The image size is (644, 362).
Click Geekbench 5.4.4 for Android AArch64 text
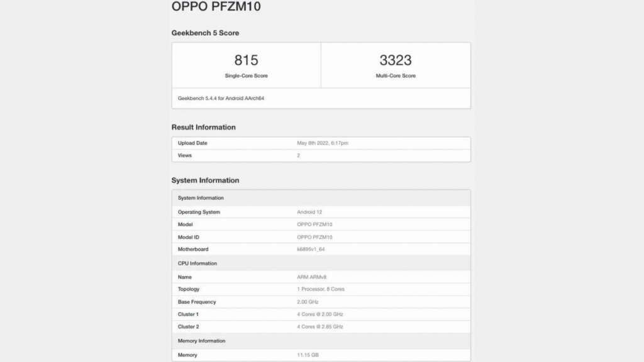pyautogui.click(x=221, y=98)
